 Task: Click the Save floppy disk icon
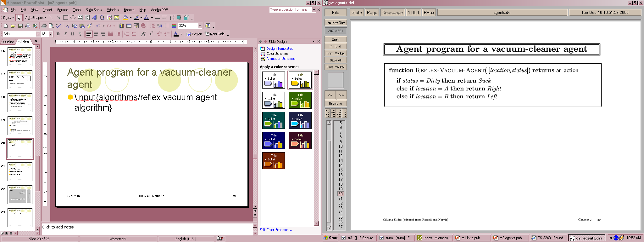point(20,26)
